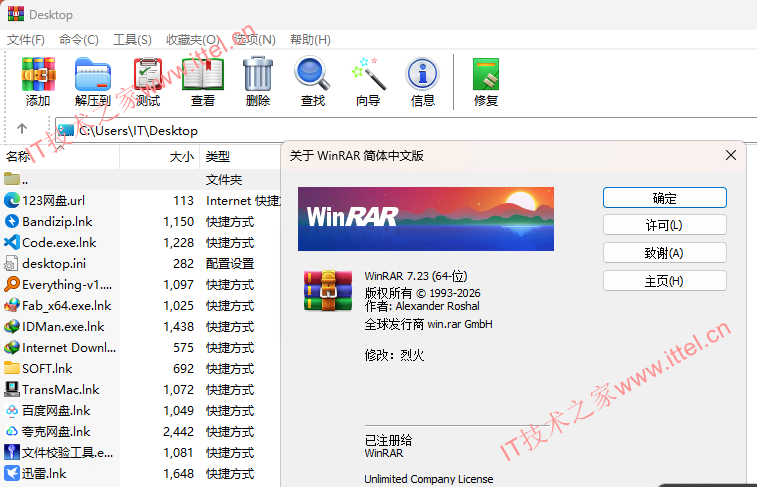Click the size value 575
757x487 pixels.
point(183,348)
